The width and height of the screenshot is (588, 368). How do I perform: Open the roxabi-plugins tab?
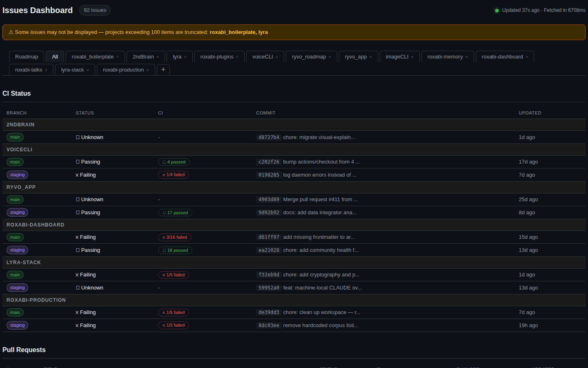coord(217,57)
